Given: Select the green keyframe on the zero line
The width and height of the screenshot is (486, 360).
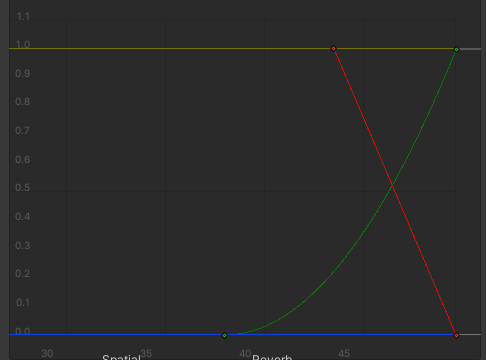Looking at the screenshot, I should [x=224, y=335].
